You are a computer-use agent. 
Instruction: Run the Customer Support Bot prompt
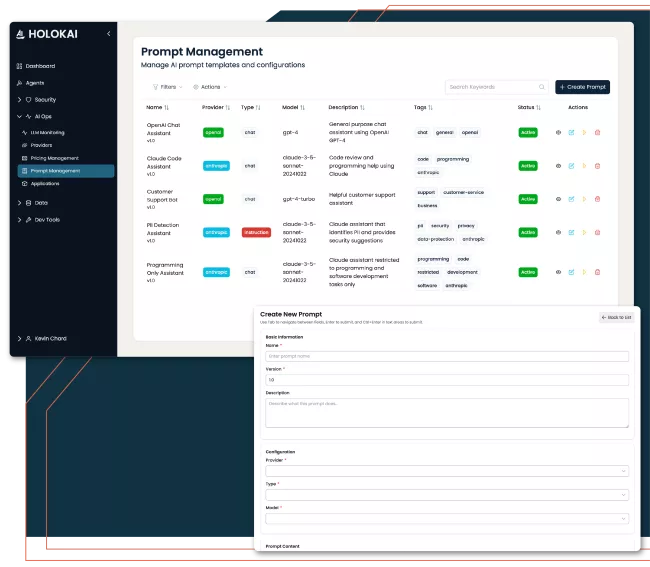click(584, 199)
